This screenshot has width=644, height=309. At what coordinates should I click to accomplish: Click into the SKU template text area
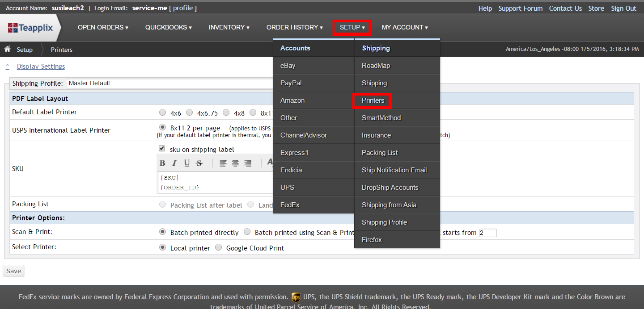216,183
